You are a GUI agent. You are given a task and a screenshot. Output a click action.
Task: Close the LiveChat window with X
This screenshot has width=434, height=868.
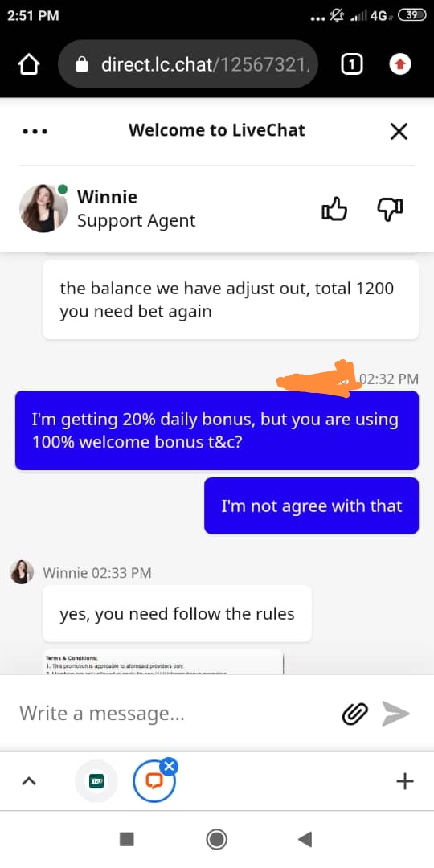coord(399,132)
